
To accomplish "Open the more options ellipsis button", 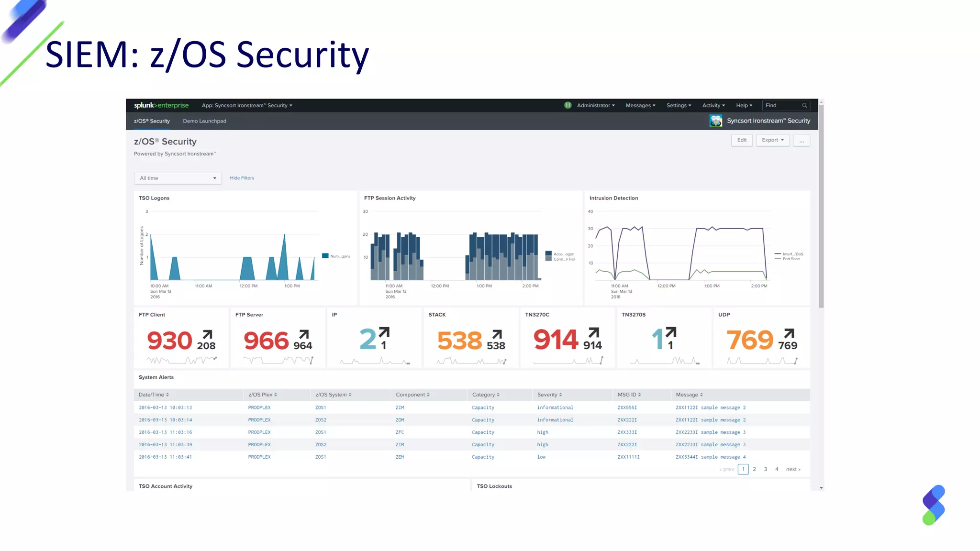I will (802, 140).
